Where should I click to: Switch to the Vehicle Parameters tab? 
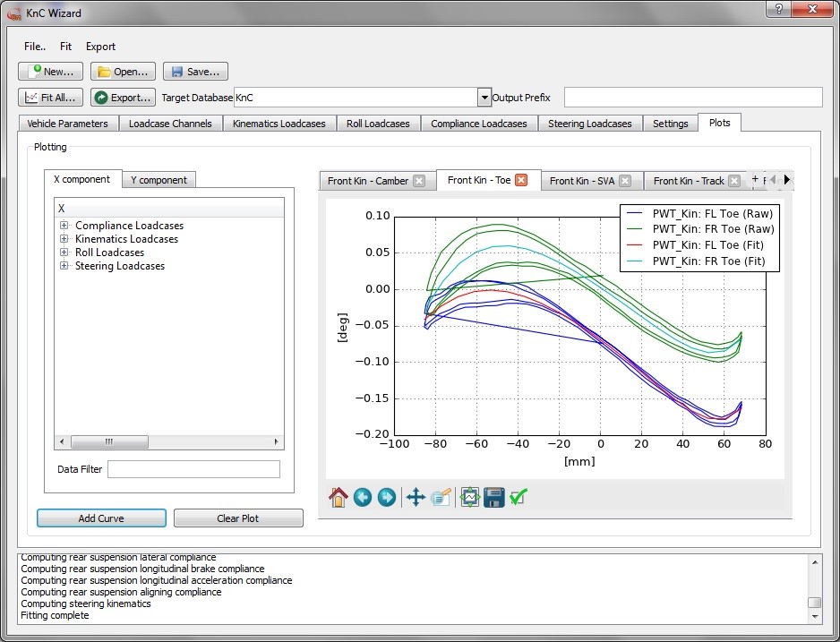67,124
